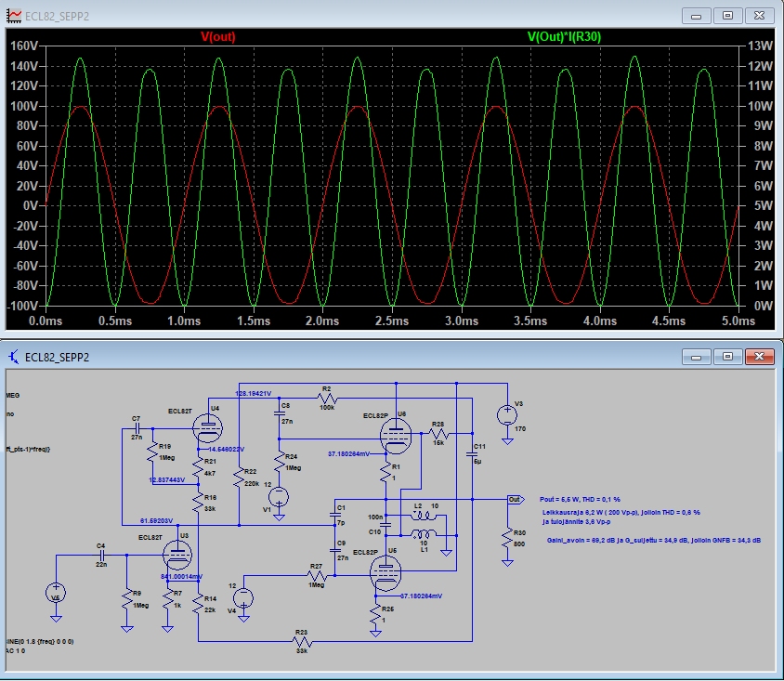Viewport: 784px width, 681px height.
Task: Click the 2.5ms mark on time axis
Action: 391,320
